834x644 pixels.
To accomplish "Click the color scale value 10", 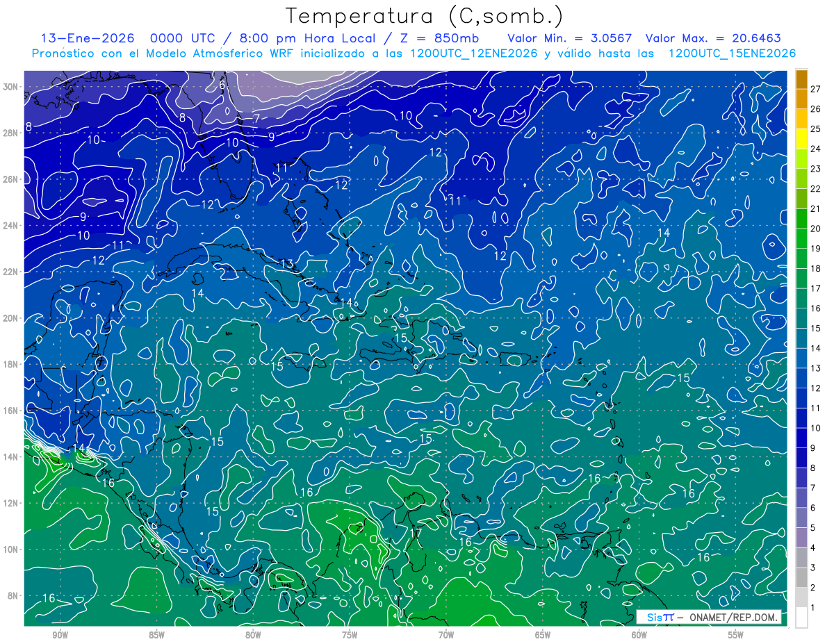I will [x=817, y=428].
